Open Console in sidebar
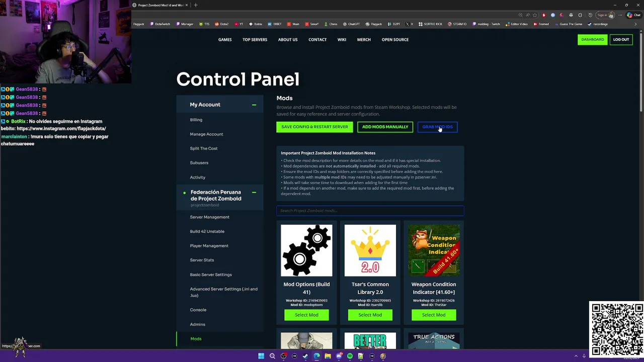 (198, 310)
